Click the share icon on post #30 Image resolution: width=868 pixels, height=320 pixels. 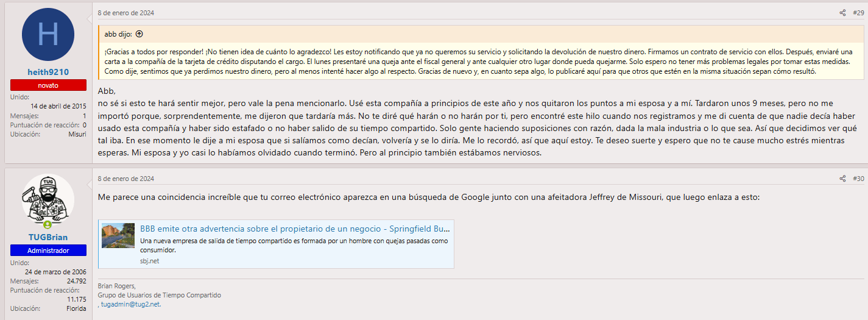click(x=842, y=179)
